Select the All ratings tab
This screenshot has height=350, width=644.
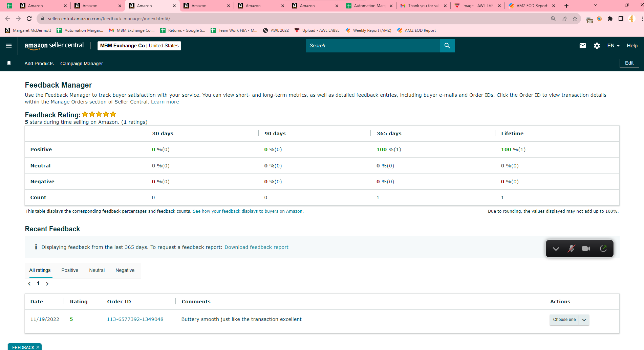40,270
